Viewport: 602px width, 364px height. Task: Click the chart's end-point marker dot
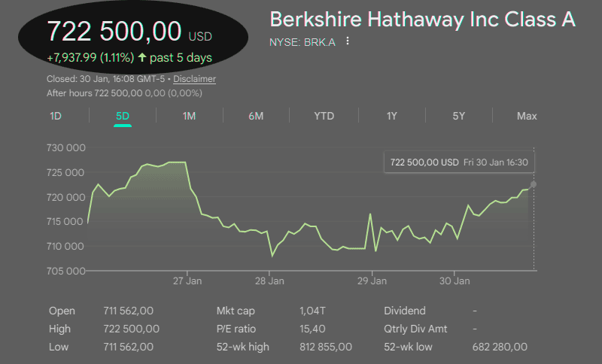point(534,184)
